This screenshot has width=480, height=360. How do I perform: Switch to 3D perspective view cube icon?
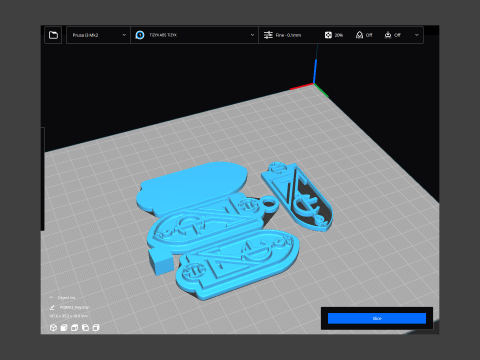pos(53,328)
